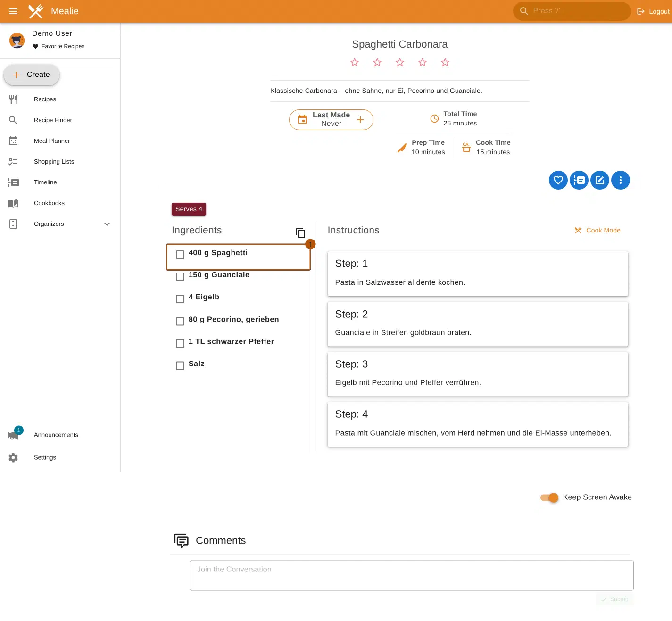Toggle the Keep Screen Awake switch

(x=549, y=497)
